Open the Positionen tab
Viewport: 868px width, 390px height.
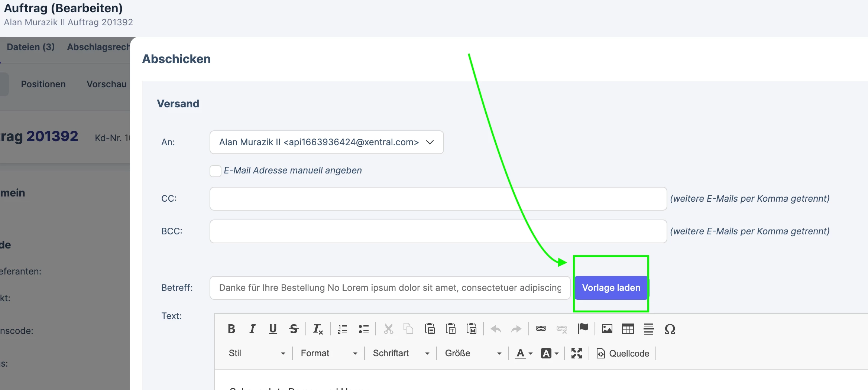pyautogui.click(x=43, y=84)
